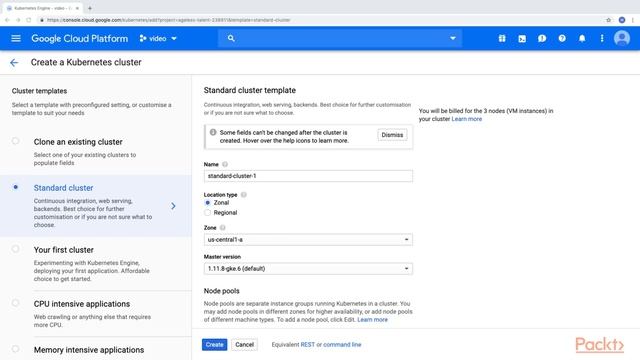The image size is (640, 360).
Task: Close the Kubernetes Engine browser tab
Action: pyautogui.click(x=77, y=8)
